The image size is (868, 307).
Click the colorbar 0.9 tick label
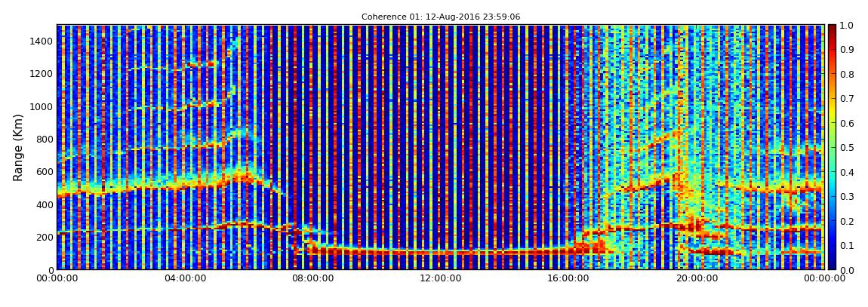click(846, 50)
